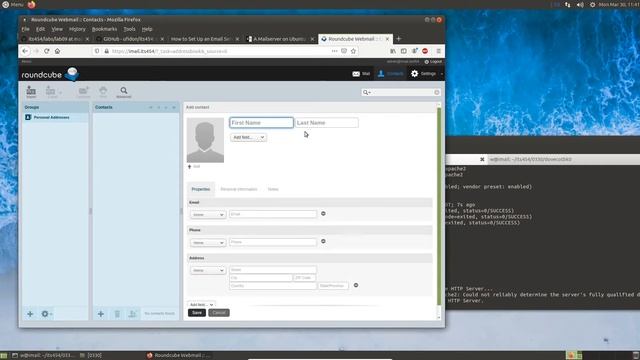The width and height of the screenshot is (640, 360).
Task: Click the Street address field
Action: 273,270
